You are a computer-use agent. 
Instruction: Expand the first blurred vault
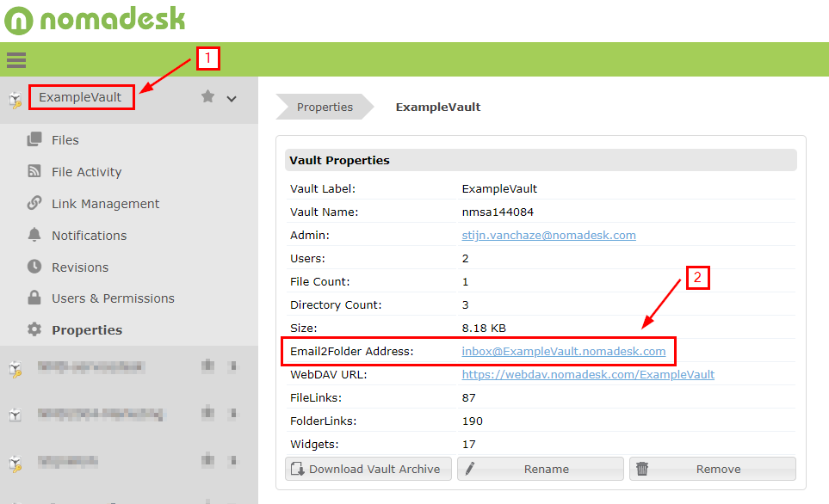tap(232, 366)
